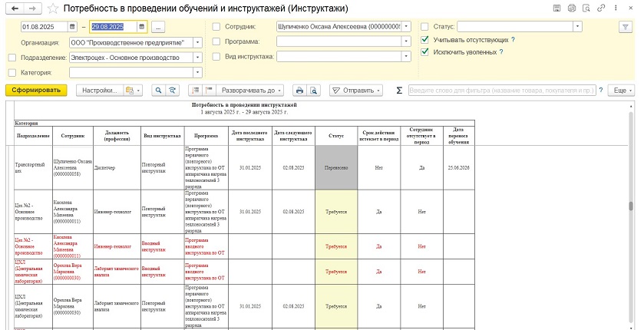The height and width of the screenshot is (330, 644).
Task: Click the period selection ellipsis button
Action: [x=158, y=27]
